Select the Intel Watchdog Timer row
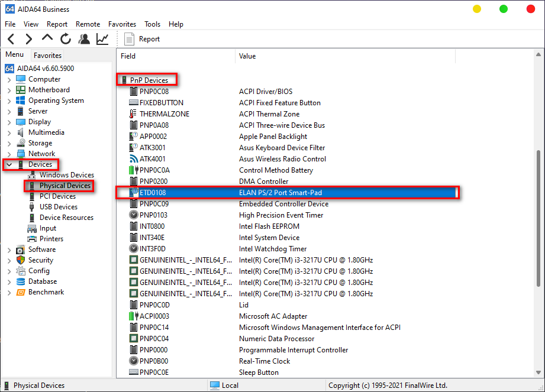The image size is (545, 392). pos(273,249)
